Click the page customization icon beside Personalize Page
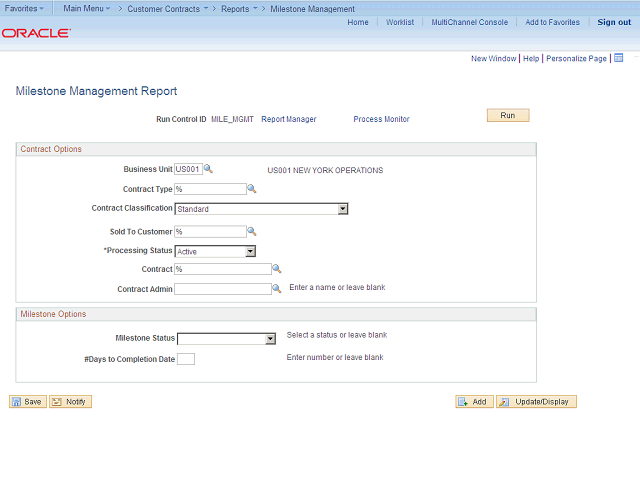640x480 pixels. tap(619, 58)
